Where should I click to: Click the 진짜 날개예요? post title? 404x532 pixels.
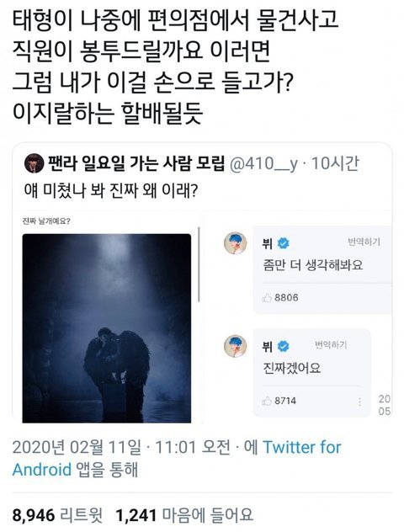(46, 221)
